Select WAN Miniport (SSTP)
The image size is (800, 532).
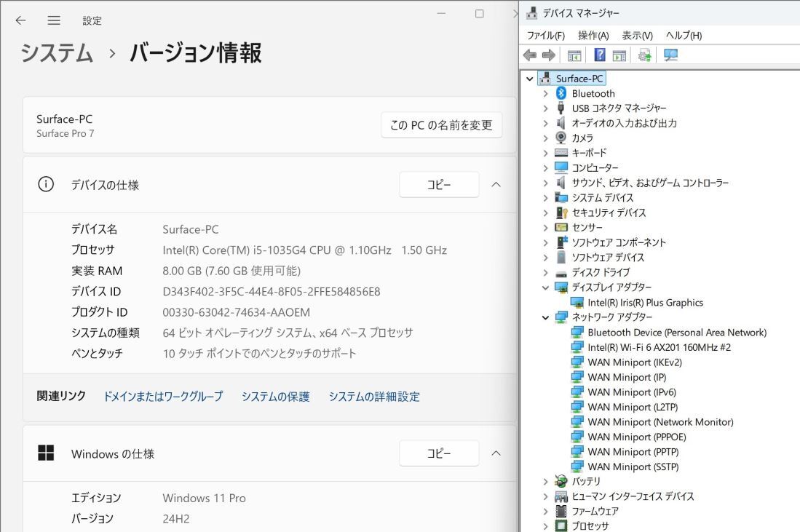tap(633, 467)
